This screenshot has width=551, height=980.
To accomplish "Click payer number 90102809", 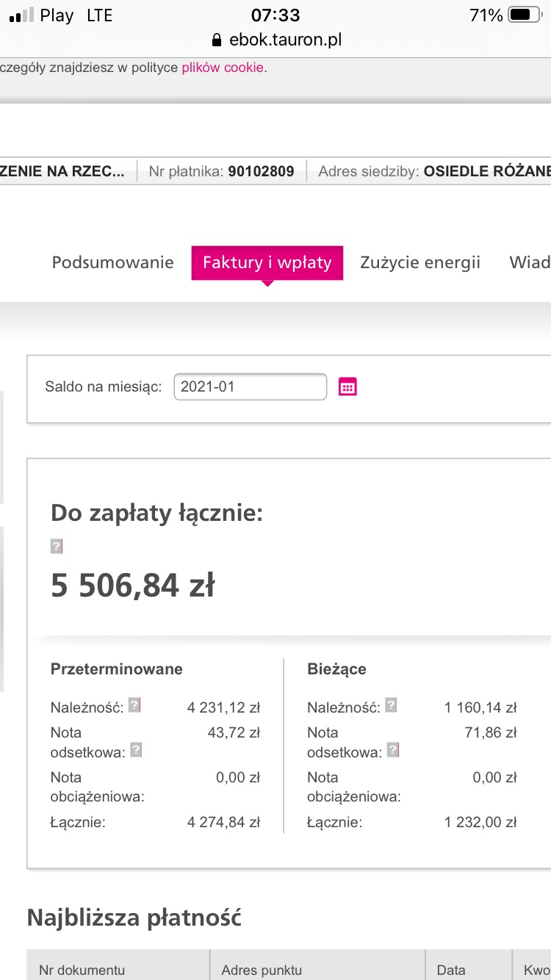I will [x=261, y=171].
